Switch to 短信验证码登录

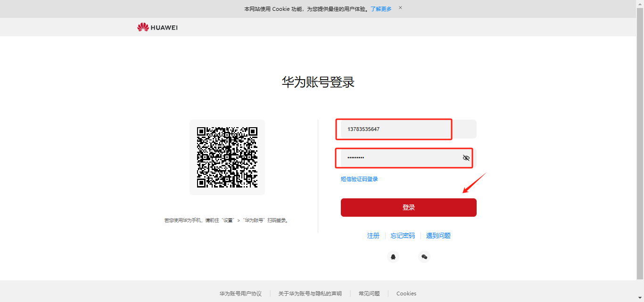359,179
